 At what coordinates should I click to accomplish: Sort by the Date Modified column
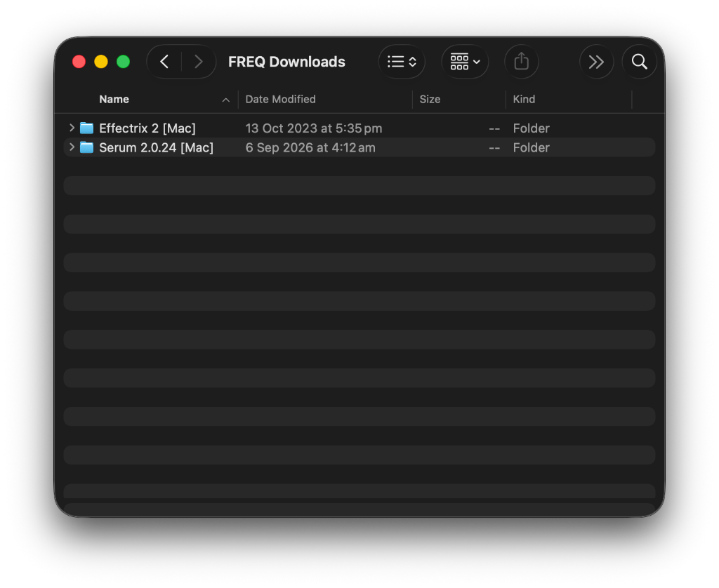point(280,99)
